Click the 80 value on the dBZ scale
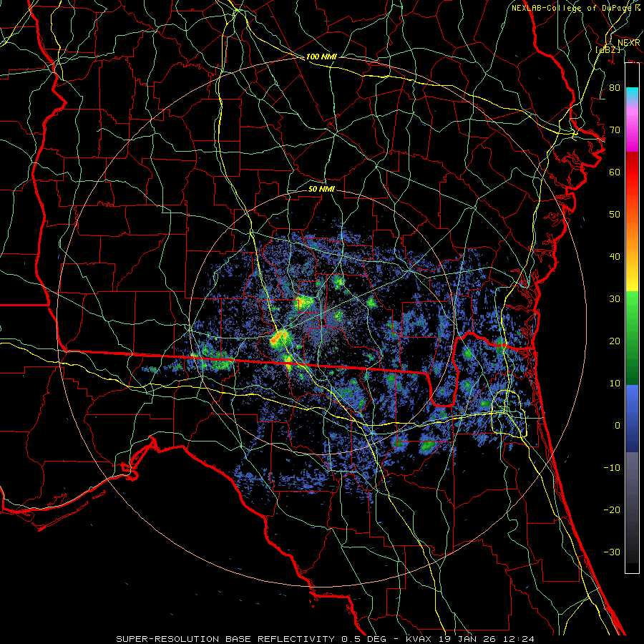The image size is (644, 644). pos(615,87)
